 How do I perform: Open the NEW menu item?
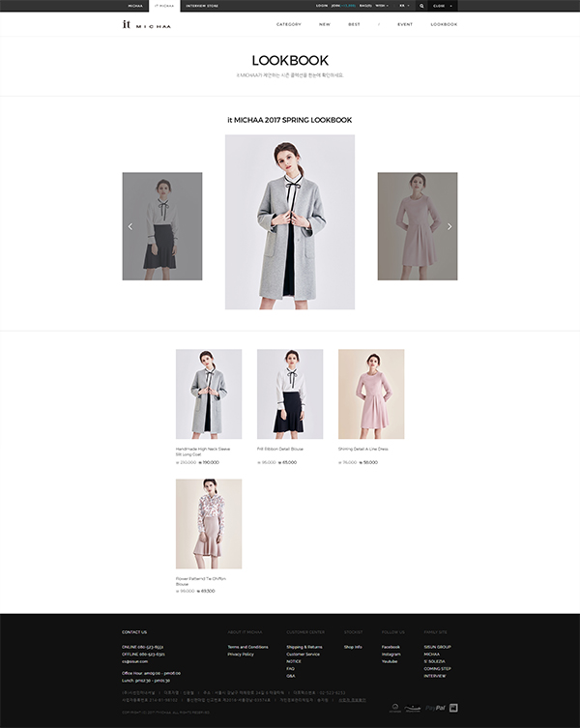pyautogui.click(x=325, y=24)
